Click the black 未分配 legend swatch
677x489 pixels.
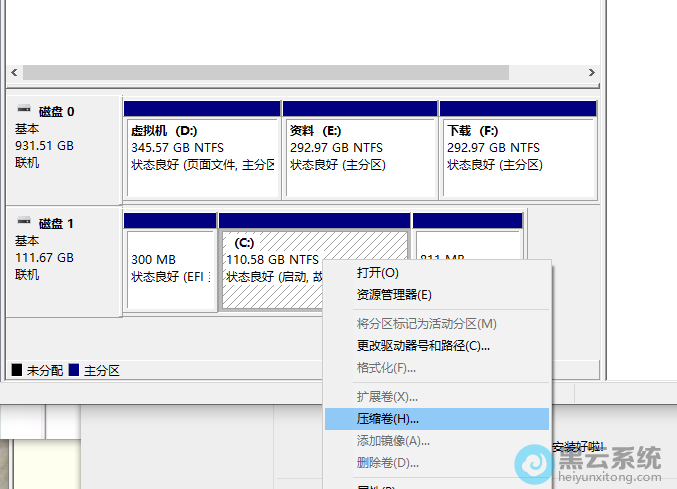pos(16,370)
